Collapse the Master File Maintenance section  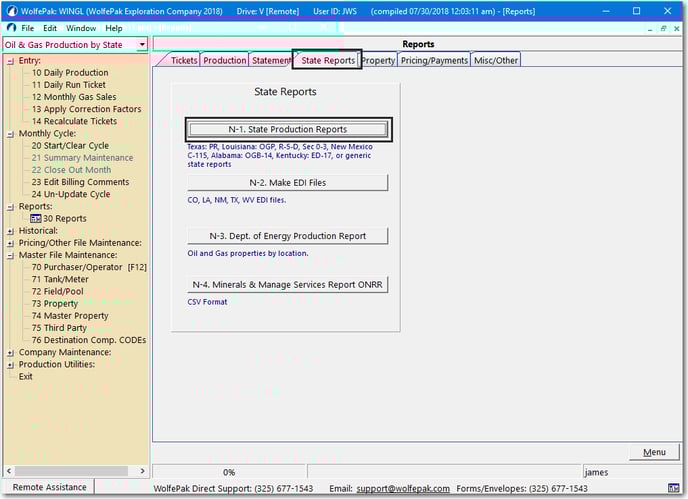[x=11, y=255]
